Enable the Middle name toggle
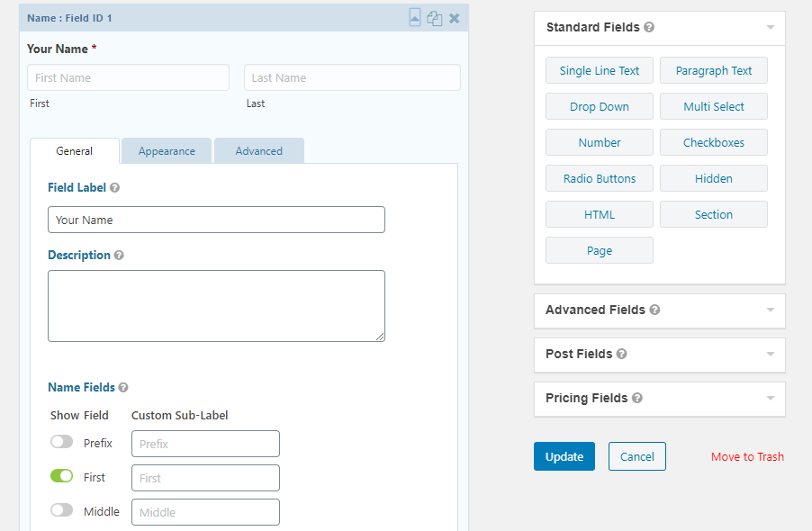 (x=61, y=509)
